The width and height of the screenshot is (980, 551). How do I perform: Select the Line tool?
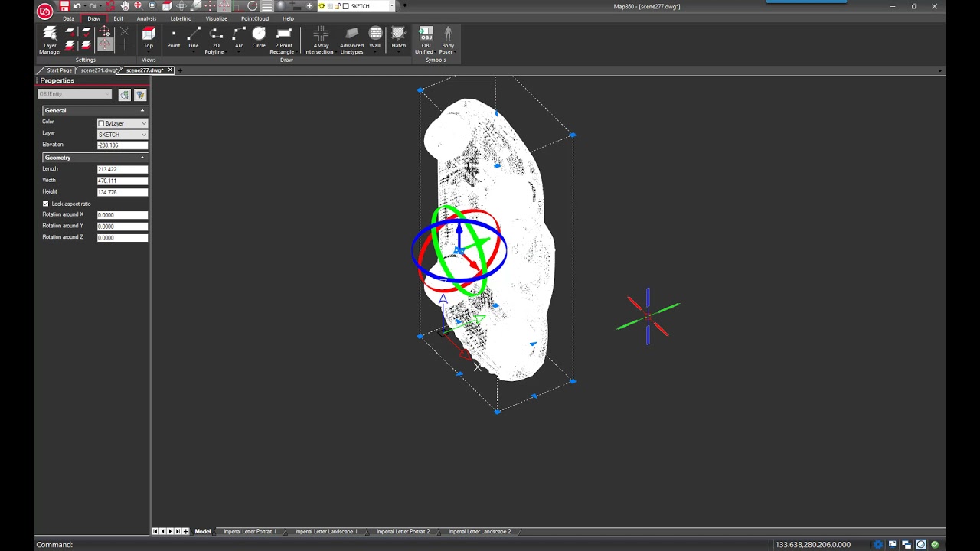pos(194,38)
